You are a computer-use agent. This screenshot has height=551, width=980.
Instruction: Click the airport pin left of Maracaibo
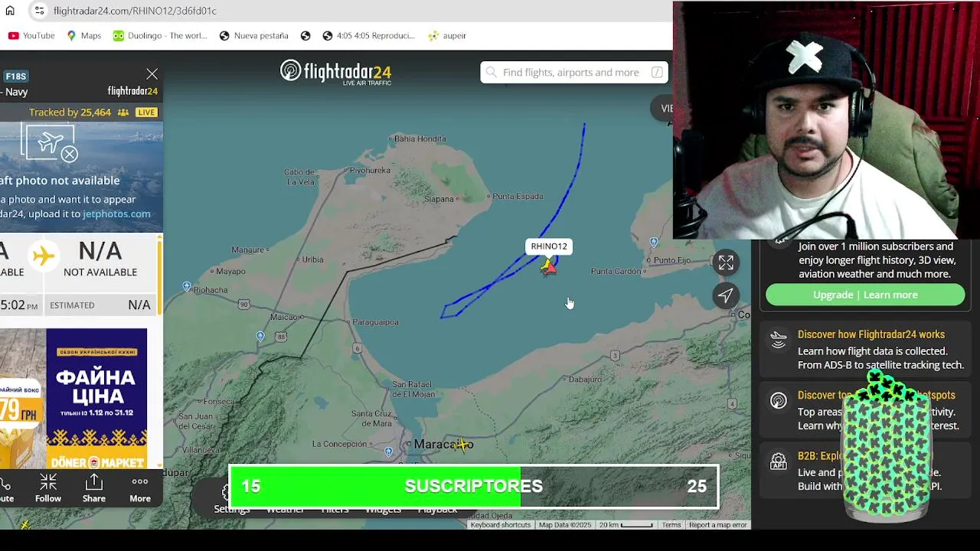(x=389, y=452)
